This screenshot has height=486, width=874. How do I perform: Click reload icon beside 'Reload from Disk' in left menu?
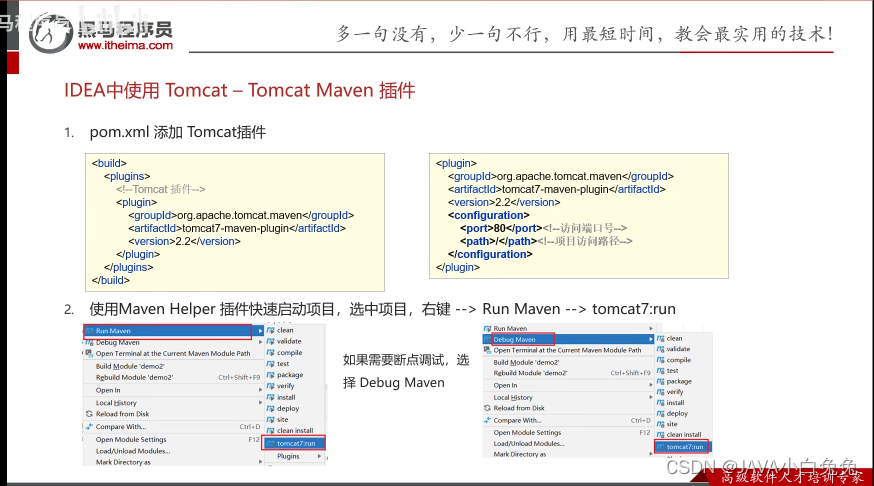click(89, 414)
